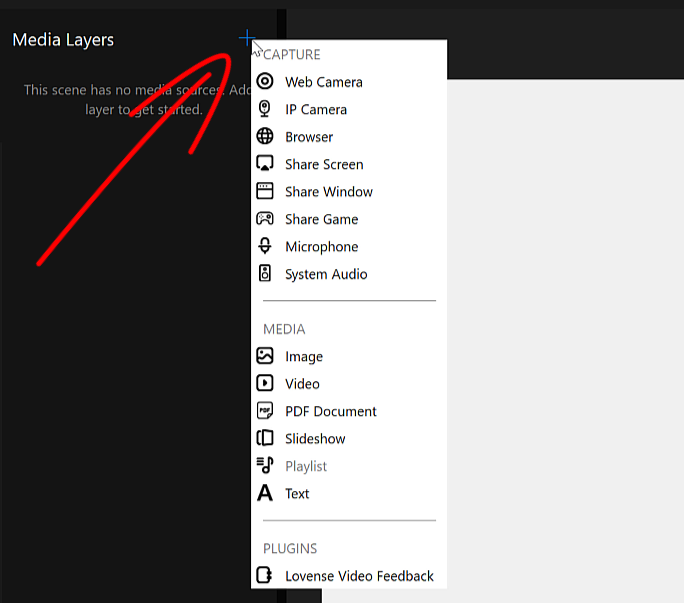Choose Share Window option
Viewport: 684px width, 603px height.
[349, 192]
